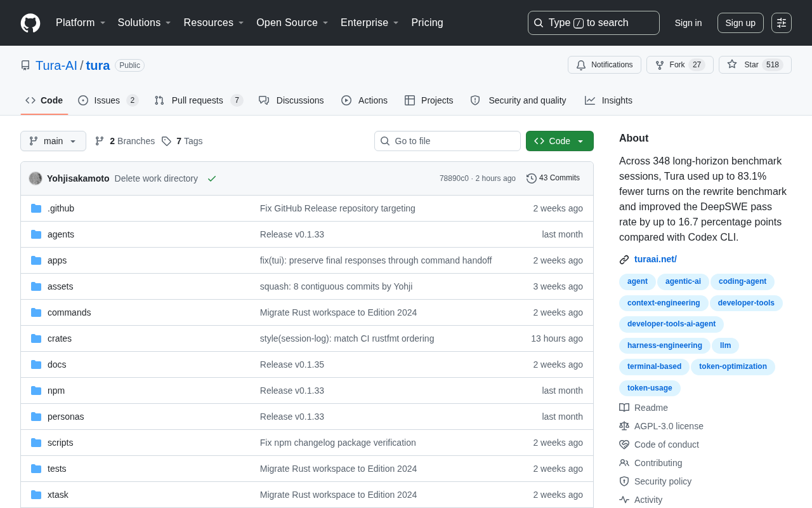Open the appearance settings icon button
812x508 pixels.
coord(782,23)
